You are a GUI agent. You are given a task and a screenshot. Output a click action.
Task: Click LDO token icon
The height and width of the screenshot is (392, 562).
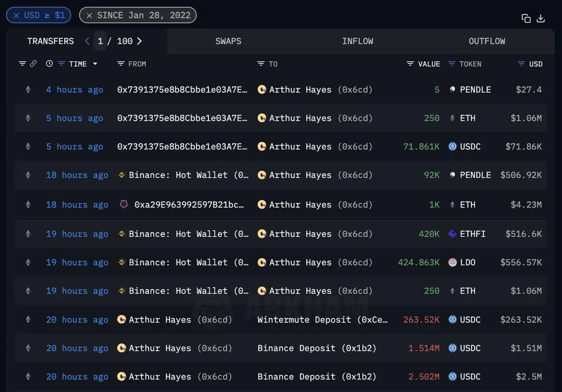click(452, 262)
